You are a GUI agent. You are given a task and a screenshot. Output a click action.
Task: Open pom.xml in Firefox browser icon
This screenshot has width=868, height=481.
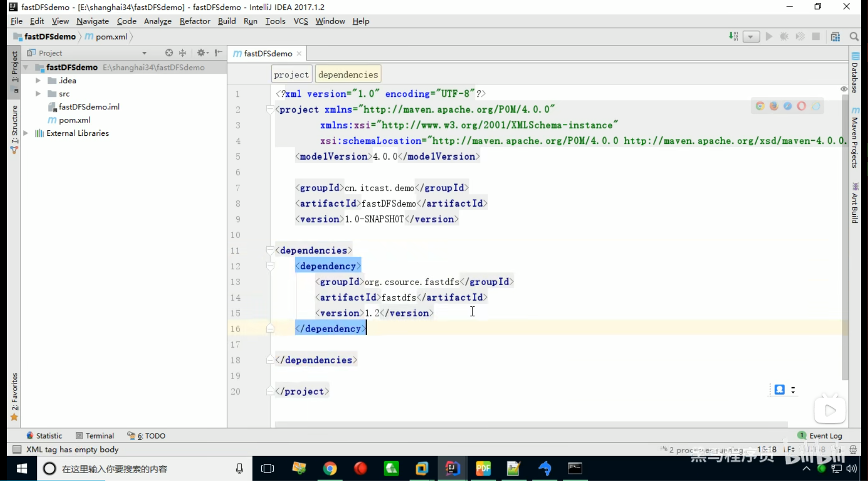(774, 106)
